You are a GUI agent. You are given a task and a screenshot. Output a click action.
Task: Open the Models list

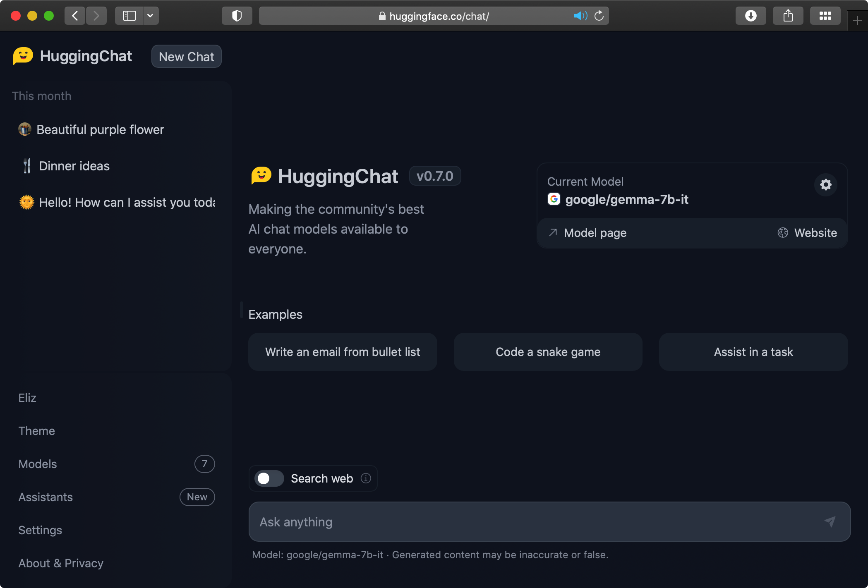38,464
